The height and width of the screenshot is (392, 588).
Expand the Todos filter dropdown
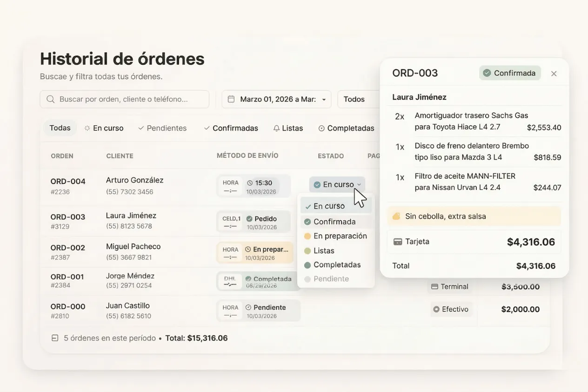354,99
